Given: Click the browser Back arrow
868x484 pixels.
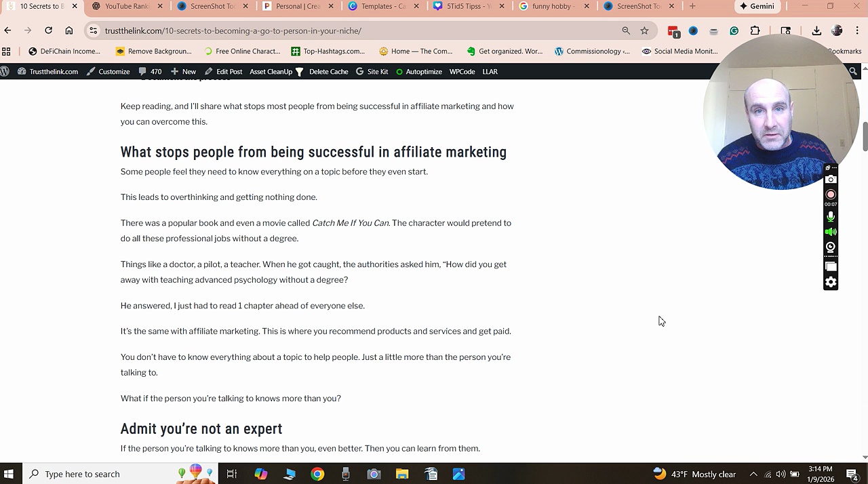Looking at the screenshot, I should point(7,31).
